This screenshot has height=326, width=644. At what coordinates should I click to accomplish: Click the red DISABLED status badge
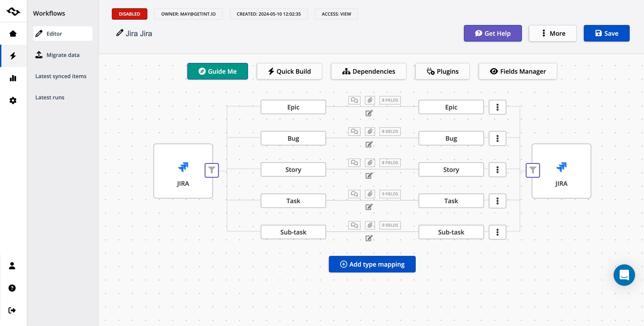129,14
